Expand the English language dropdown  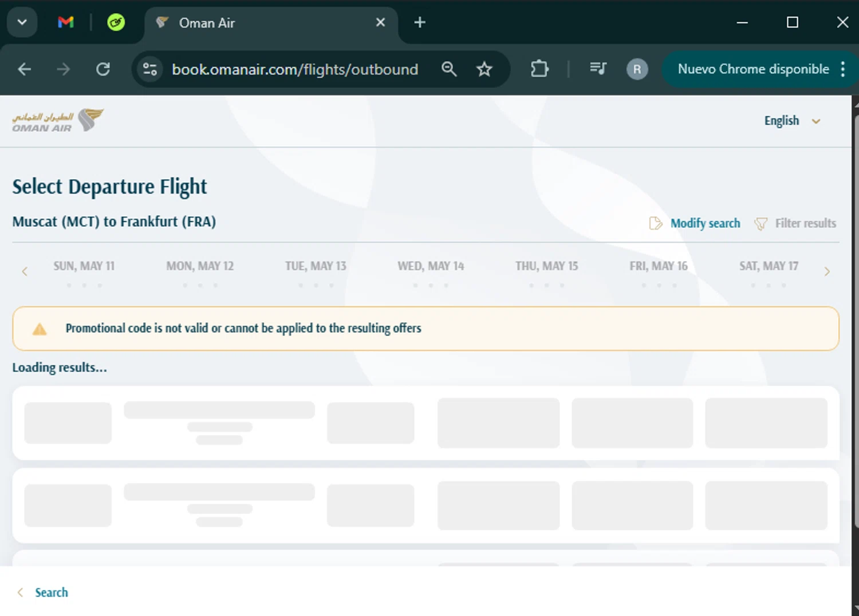[793, 121]
